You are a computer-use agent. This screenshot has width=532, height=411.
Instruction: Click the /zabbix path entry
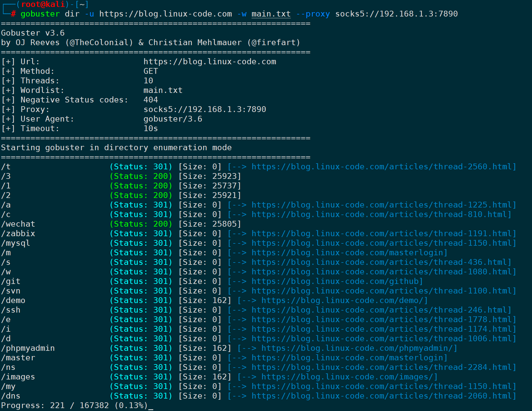point(18,234)
